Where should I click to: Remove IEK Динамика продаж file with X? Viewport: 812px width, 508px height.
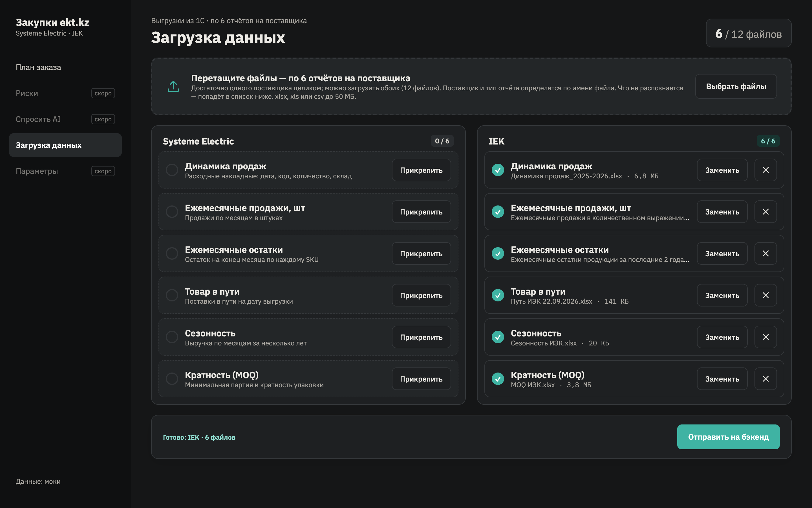click(x=765, y=170)
